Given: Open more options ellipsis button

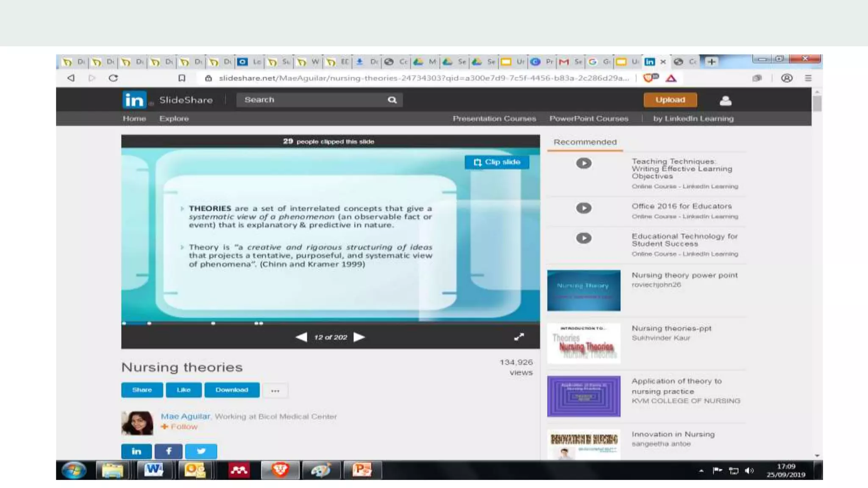Looking at the screenshot, I should [x=275, y=391].
